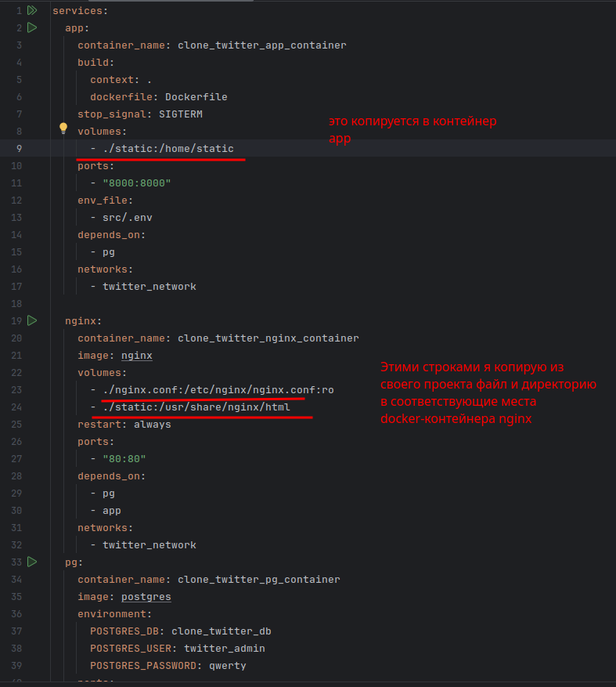The image size is (616, 687).
Task: Select line number 39 in gutter
Action: pos(16,666)
